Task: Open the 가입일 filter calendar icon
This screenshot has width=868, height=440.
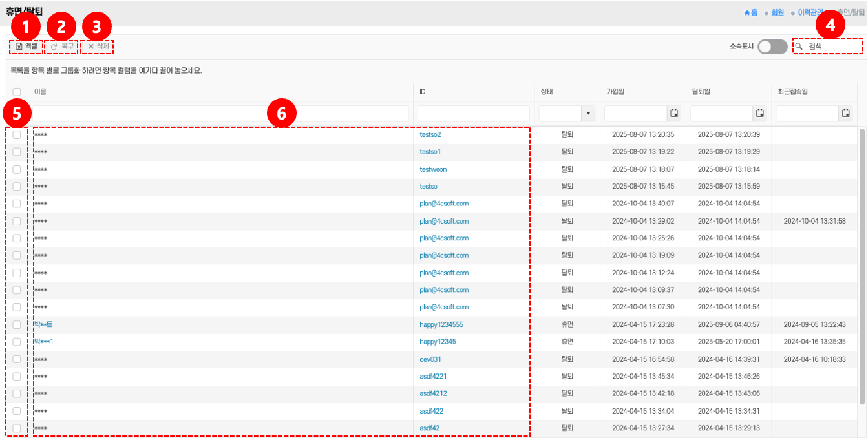Action: [x=674, y=114]
